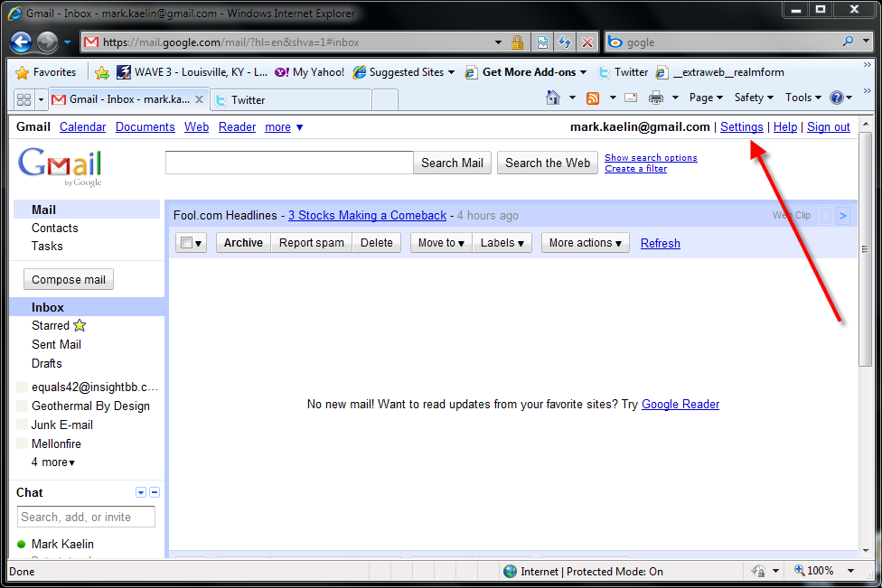Image resolution: width=882 pixels, height=588 pixels.
Task: Click the Refresh link
Action: pyautogui.click(x=660, y=243)
